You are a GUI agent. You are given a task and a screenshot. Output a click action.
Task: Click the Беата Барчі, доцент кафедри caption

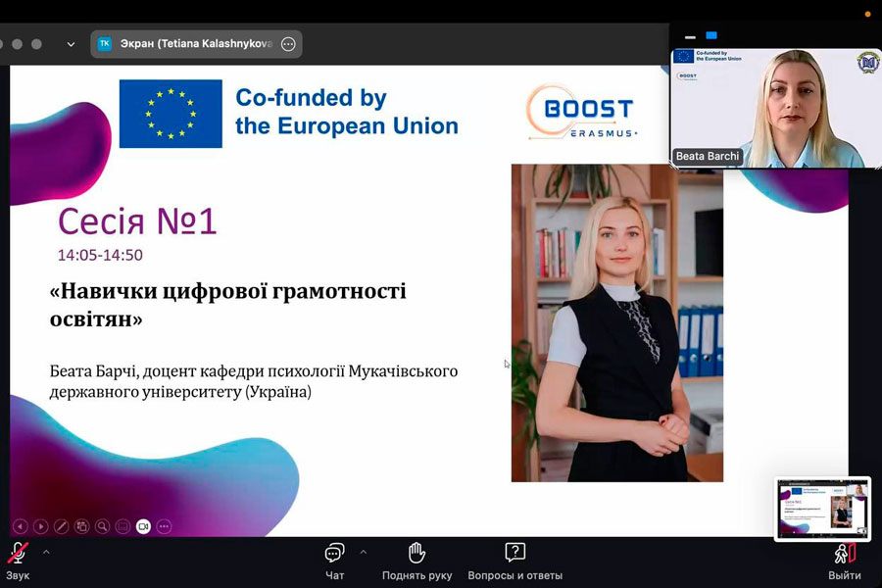[254, 381]
